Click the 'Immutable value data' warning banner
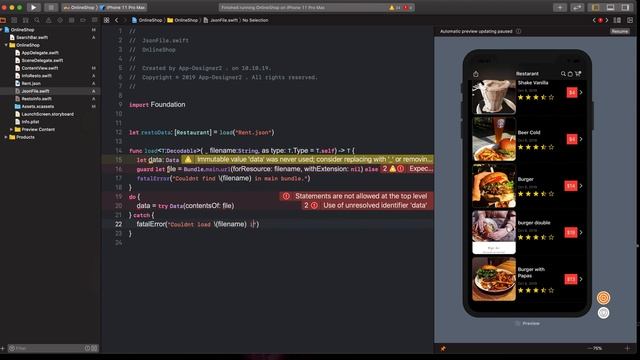This screenshot has width=640, height=360. (308, 160)
